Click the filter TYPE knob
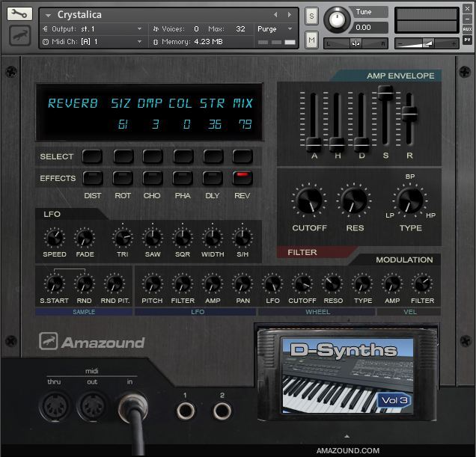 410,200
